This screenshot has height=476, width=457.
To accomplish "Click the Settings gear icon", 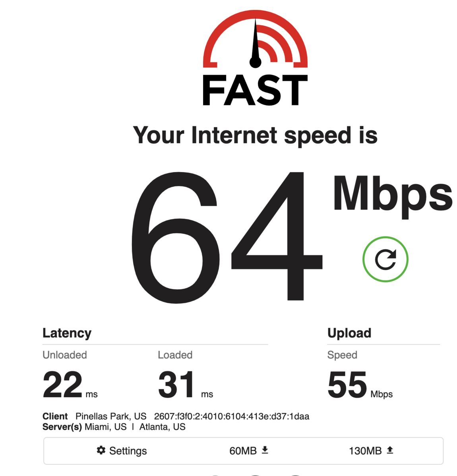I will tap(101, 450).
